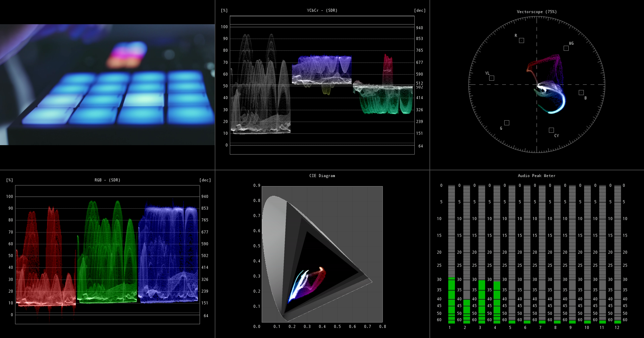This screenshot has height=338, width=644.
Task: Click the Audio Peak Meter heading
Action: coord(538,176)
